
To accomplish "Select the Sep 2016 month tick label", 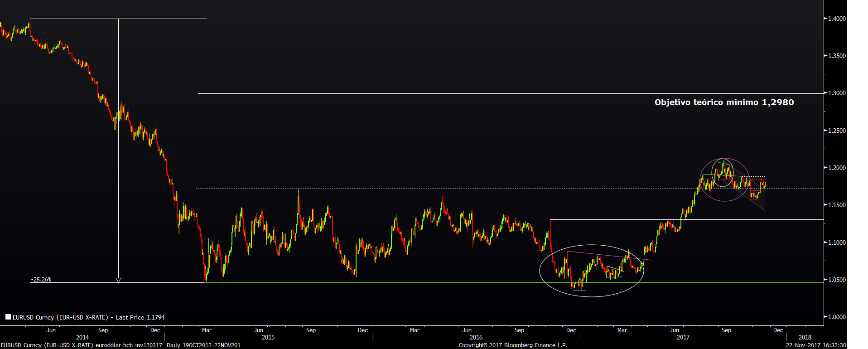I will 519,330.
